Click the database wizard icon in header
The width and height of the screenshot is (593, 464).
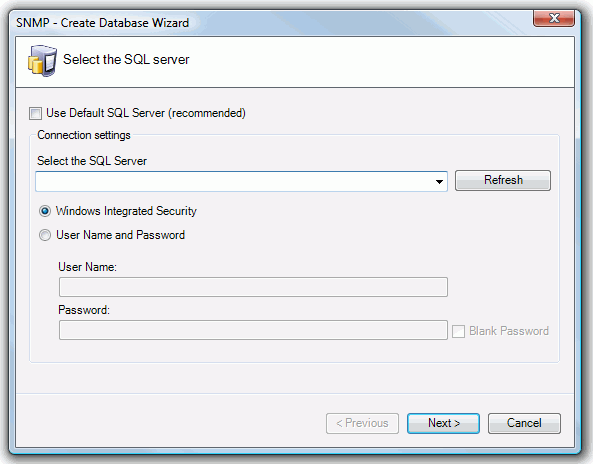tap(42, 61)
